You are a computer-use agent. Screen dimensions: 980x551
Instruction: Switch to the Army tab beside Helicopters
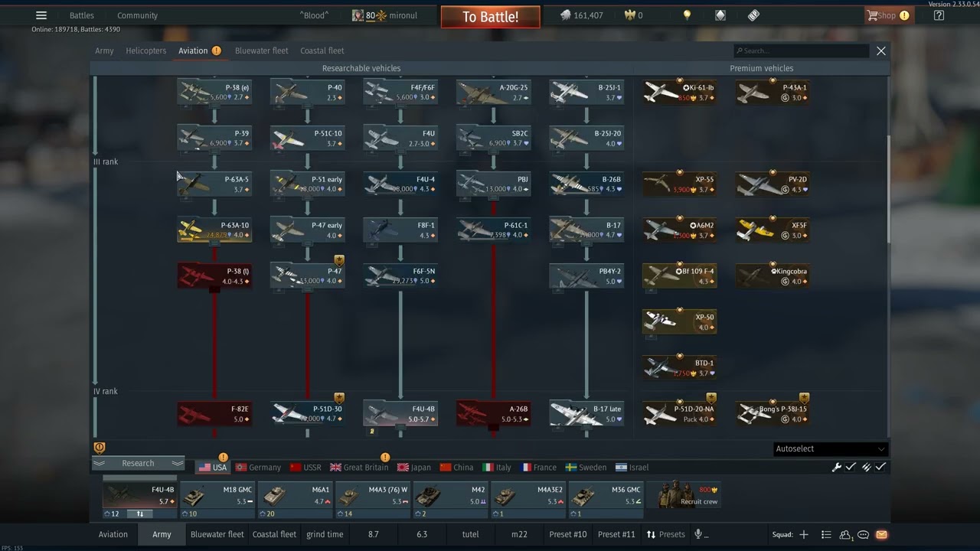coord(104,51)
